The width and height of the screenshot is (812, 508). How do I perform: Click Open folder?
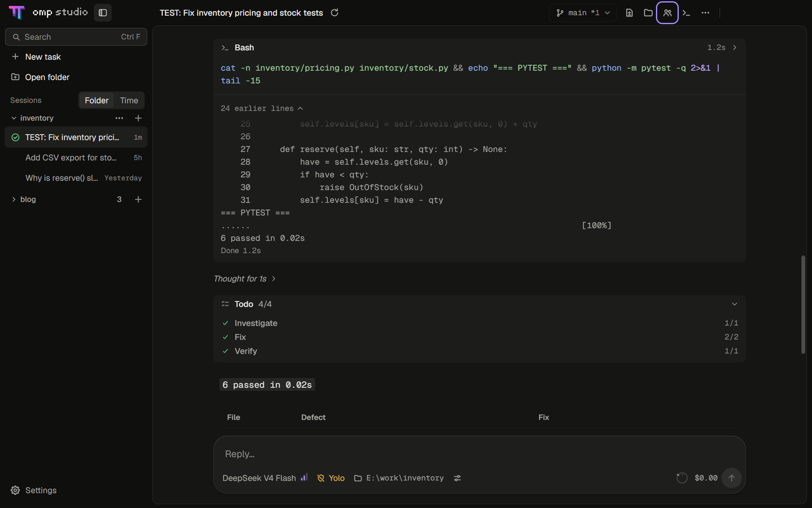[x=40, y=77]
